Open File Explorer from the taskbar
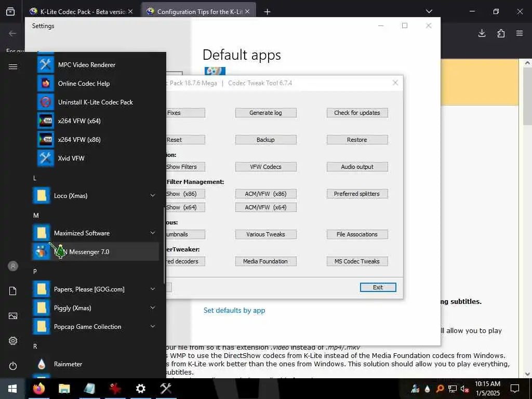This screenshot has width=532, height=399. pos(64,389)
